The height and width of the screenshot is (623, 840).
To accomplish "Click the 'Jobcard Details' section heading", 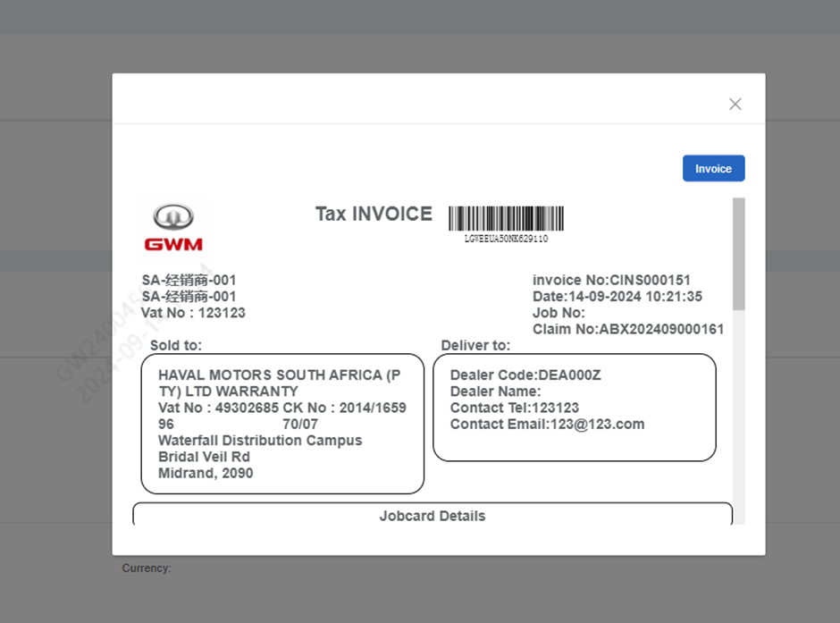I will click(x=433, y=516).
